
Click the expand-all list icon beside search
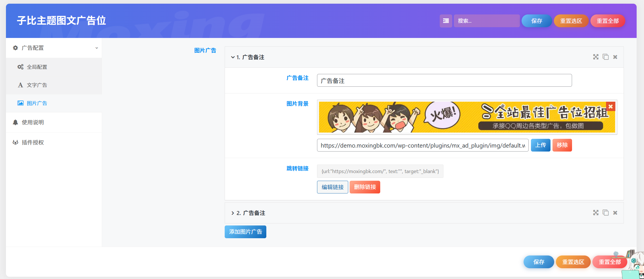(x=446, y=21)
